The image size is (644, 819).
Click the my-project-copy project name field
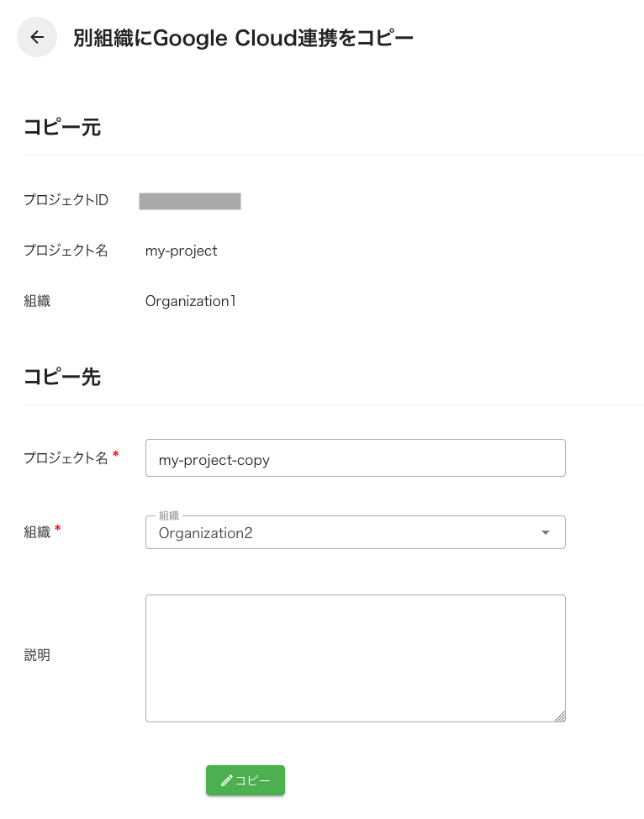pos(355,457)
